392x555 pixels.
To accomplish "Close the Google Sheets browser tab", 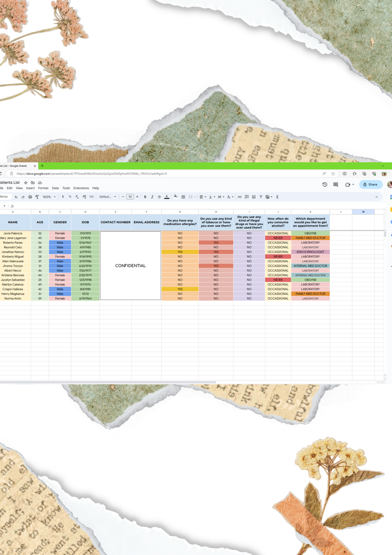I will click(35, 166).
